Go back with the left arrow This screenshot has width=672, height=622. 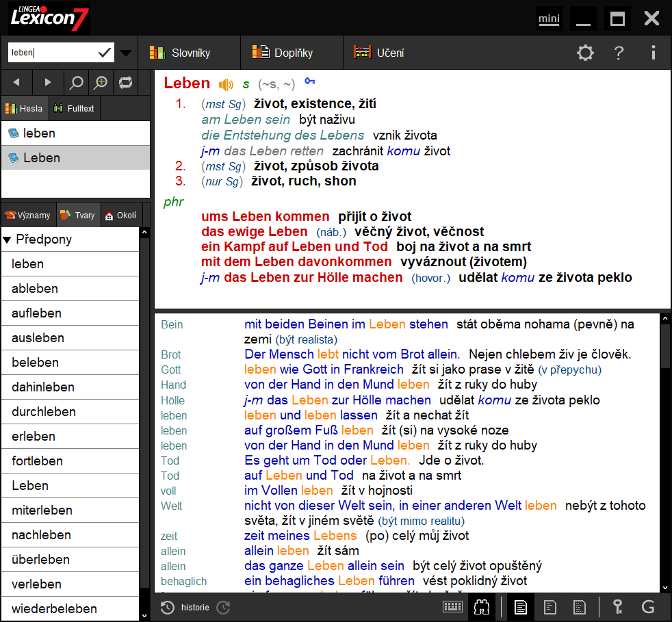tap(16, 82)
